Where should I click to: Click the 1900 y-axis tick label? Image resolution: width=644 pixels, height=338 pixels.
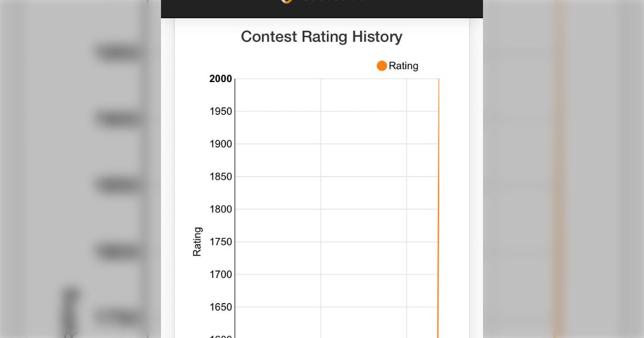221,144
